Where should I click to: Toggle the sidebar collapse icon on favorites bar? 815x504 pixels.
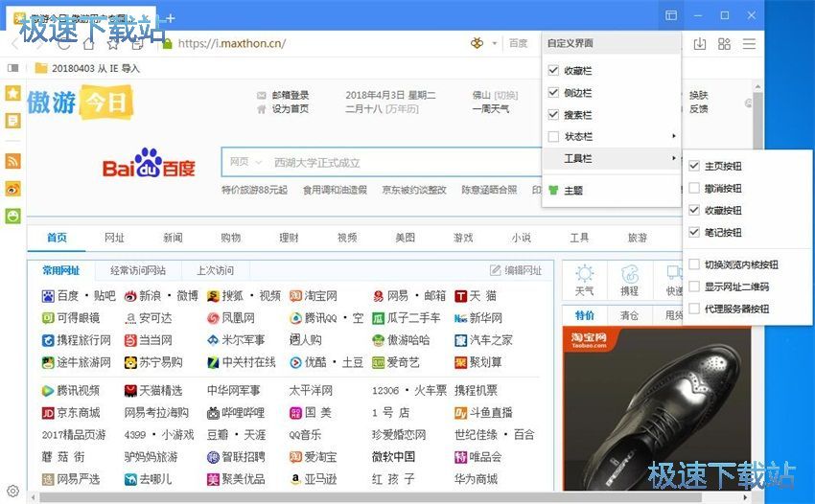point(13,68)
